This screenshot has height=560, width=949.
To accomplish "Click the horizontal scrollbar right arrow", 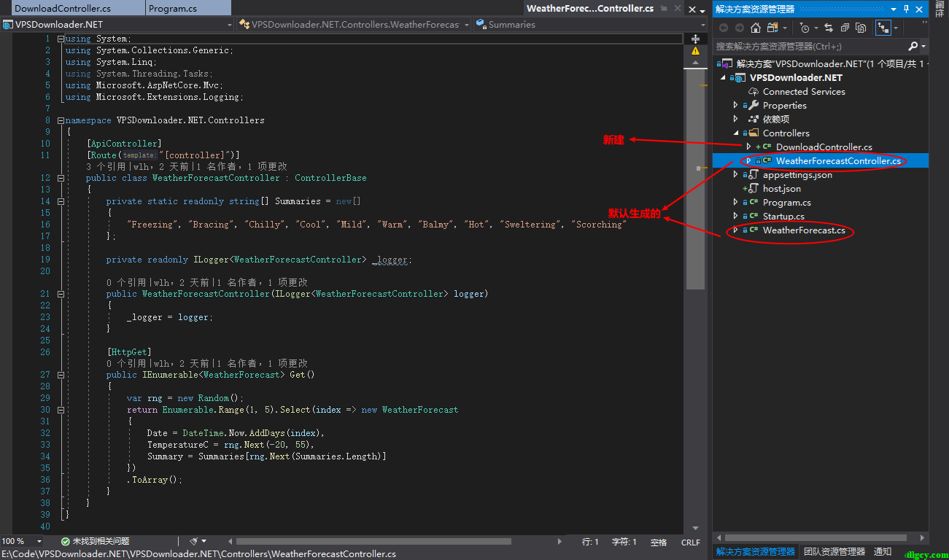I will tap(560, 542).
